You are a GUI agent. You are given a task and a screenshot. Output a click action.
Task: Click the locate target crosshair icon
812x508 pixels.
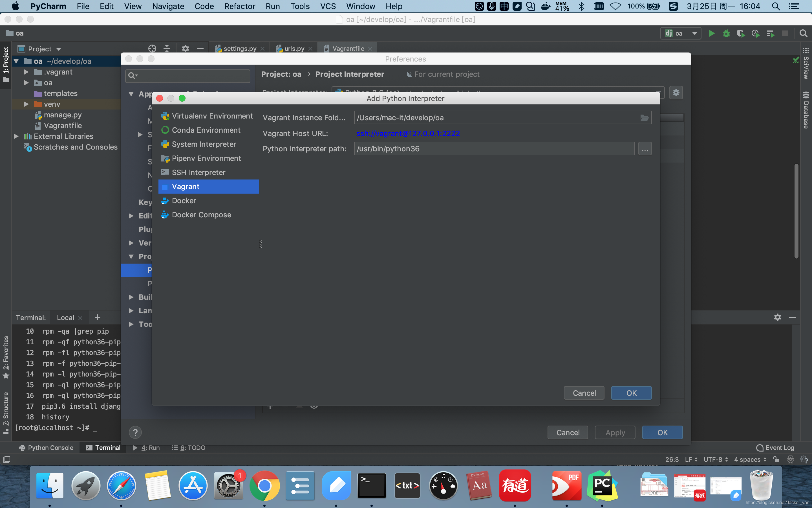pos(152,49)
